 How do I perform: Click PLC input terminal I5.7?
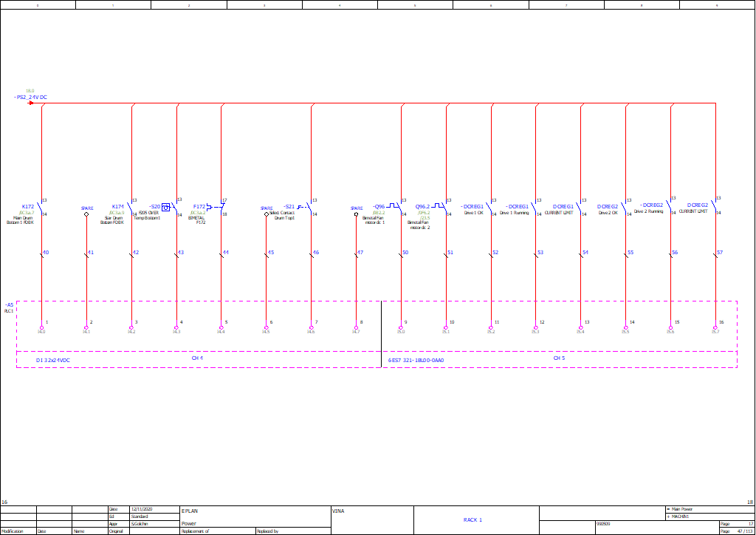715,327
